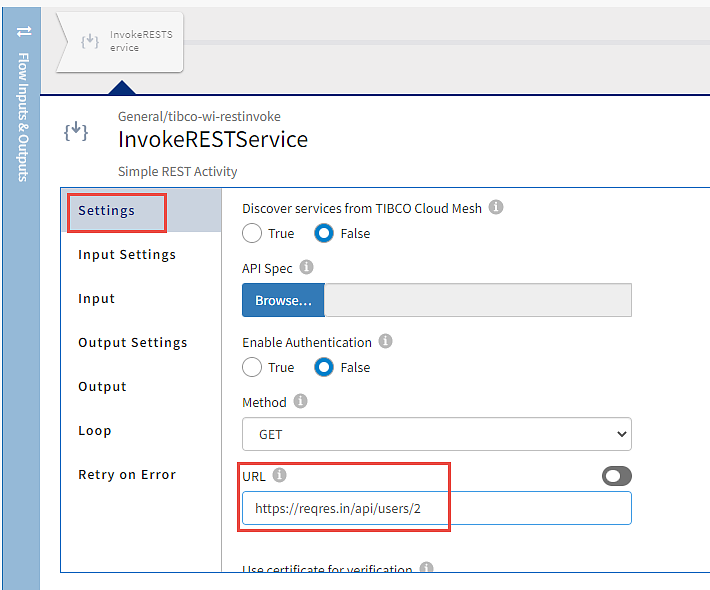The height and width of the screenshot is (590, 710).
Task: Click into the URL input field
Action: click(436, 508)
